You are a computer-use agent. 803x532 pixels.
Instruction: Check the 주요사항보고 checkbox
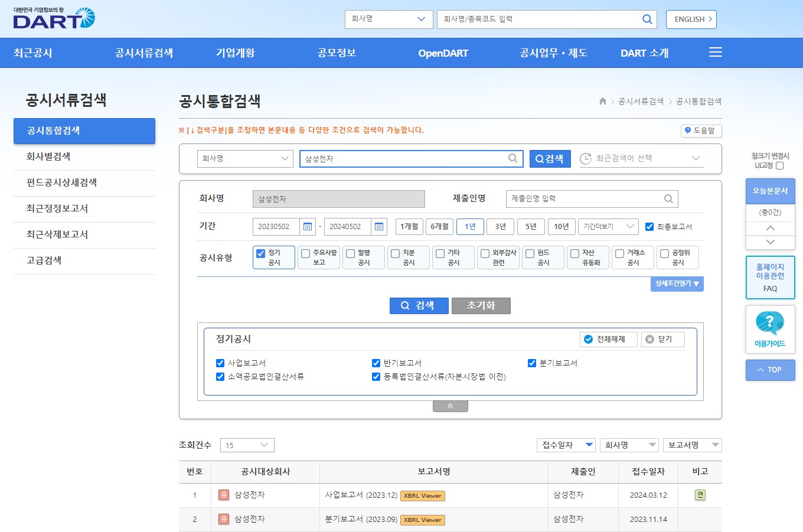click(x=305, y=253)
